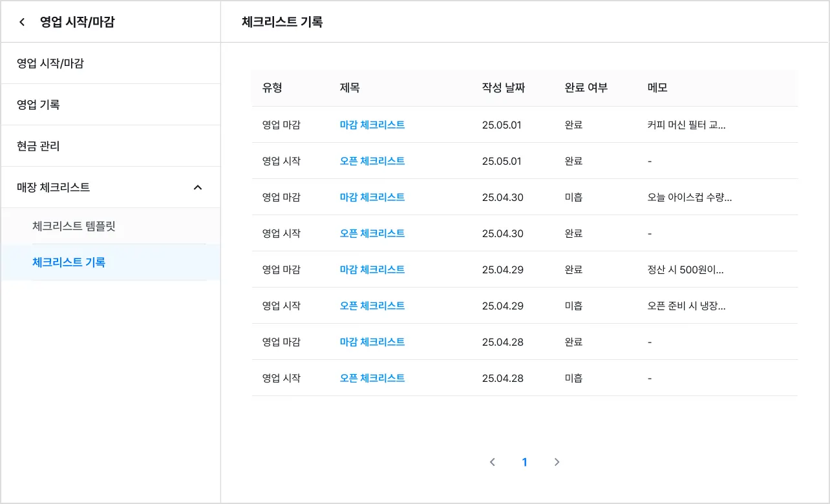Open 오픈 체크리스트 dated 25.04.28

pos(372,378)
